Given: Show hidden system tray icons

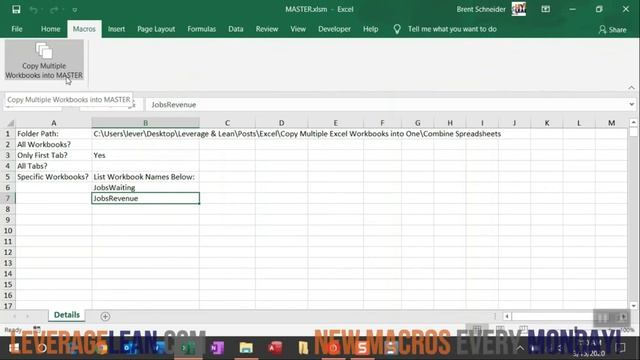Looking at the screenshot, I should point(520,348).
